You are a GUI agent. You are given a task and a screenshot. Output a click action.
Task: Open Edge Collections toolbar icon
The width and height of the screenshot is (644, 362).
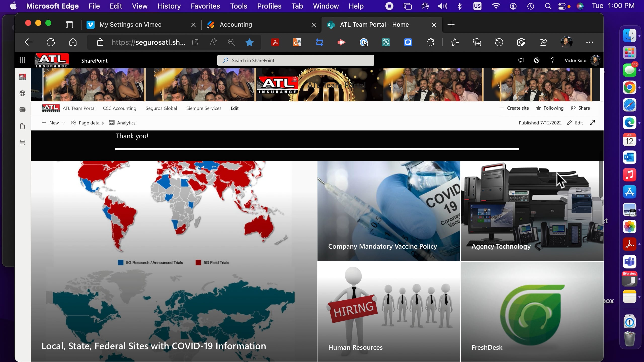(x=477, y=42)
